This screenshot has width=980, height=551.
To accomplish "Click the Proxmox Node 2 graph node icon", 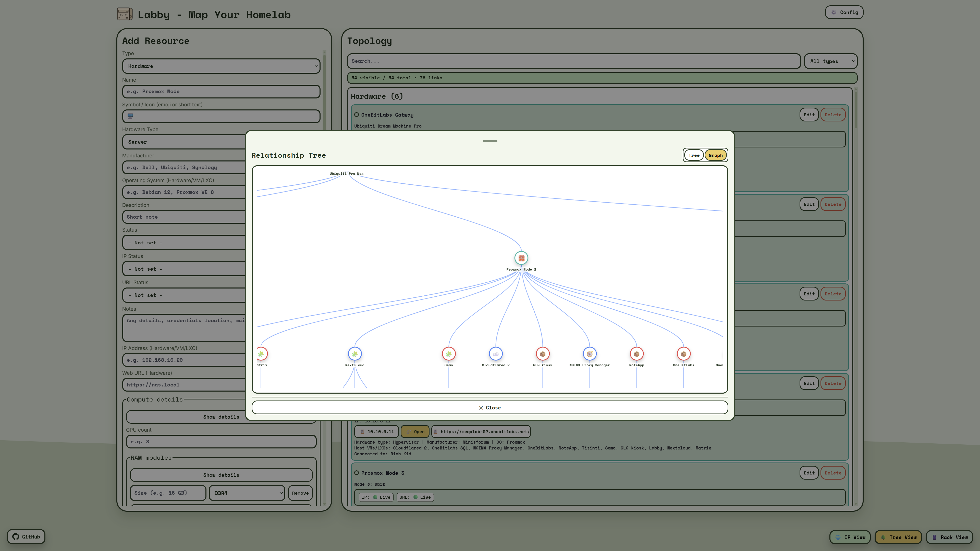I will [x=521, y=258].
